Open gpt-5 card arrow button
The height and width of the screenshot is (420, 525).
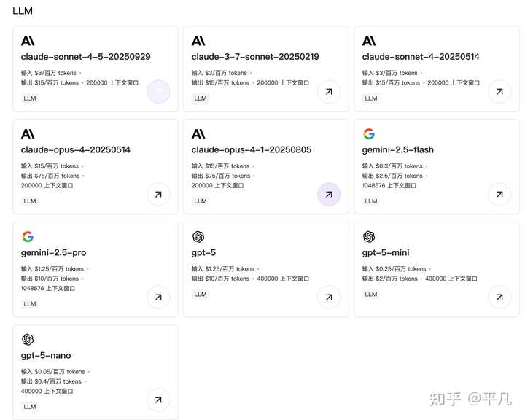[329, 297]
